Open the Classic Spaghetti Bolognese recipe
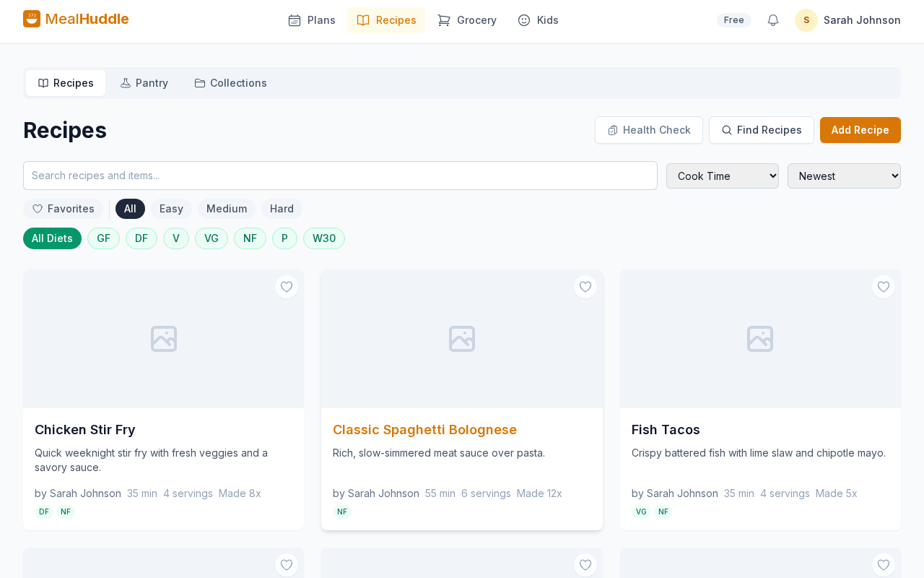The width and height of the screenshot is (924, 578). coord(424,430)
